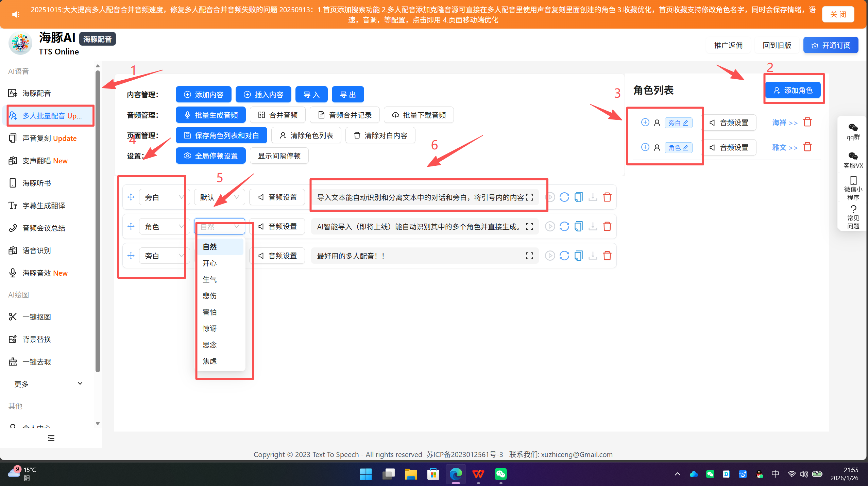Download audio of the 角色 row
This screenshot has width=868, height=486.
[x=593, y=226]
